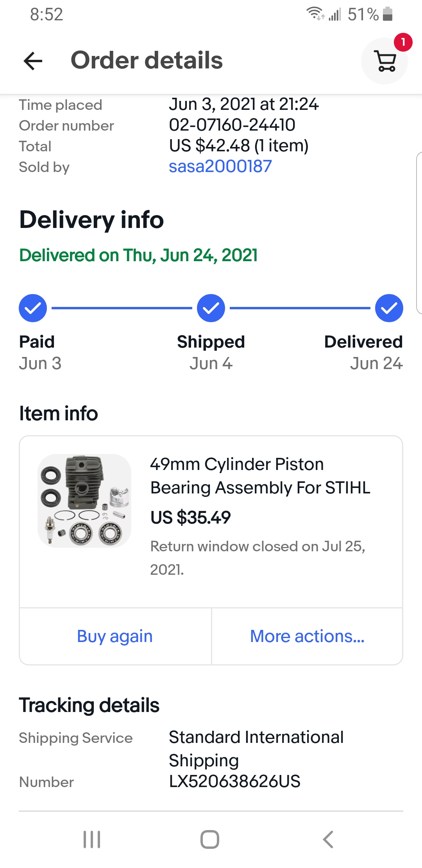This screenshot has width=422, height=868.
Task: Tap the right-edge scroll handle
Action: pos(419,233)
